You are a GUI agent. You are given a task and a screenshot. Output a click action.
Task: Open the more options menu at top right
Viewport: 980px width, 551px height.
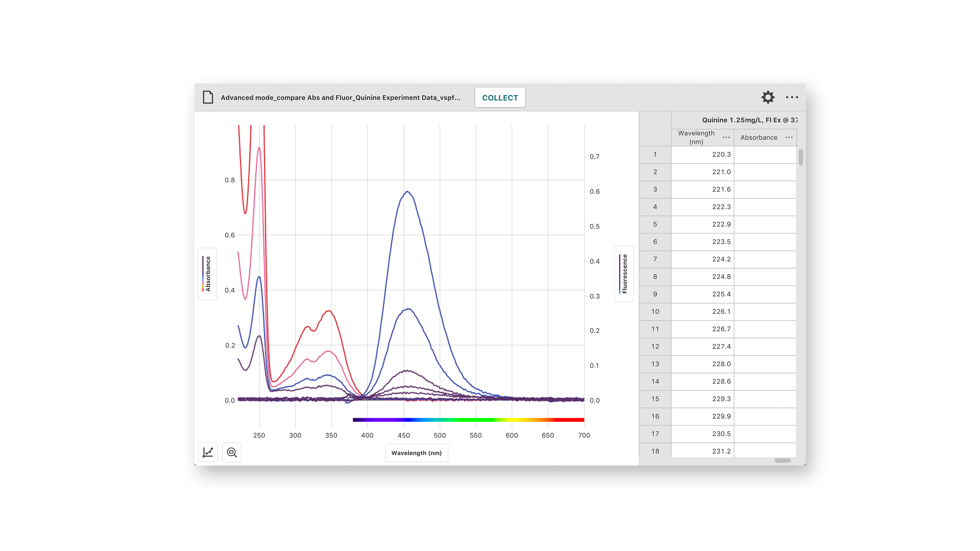click(x=792, y=97)
